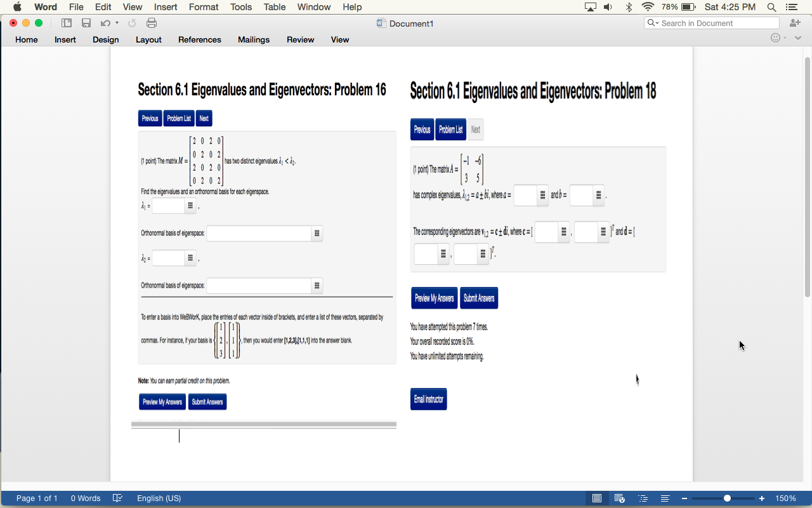Click Page 1 of 1 indicator
Screen dimensions: 812x508
tap(37, 498)
